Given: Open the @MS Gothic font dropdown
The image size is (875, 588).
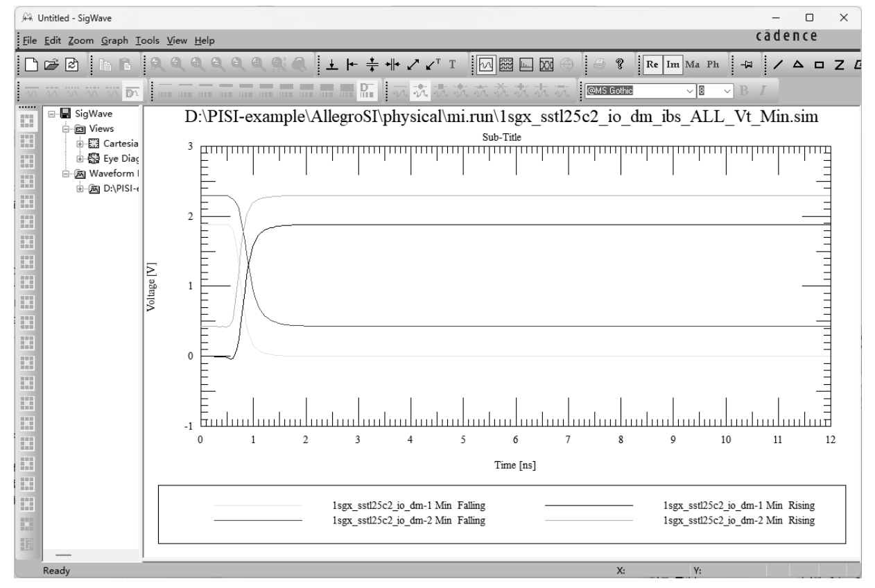Looking at the screenshot, I should pyautogui.click(x=689, y=90).
